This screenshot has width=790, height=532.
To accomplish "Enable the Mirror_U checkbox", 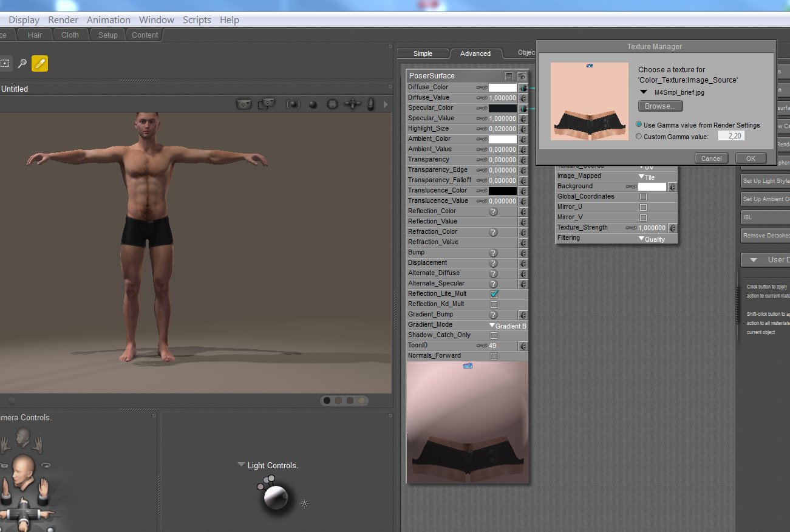I will (643, 207).
